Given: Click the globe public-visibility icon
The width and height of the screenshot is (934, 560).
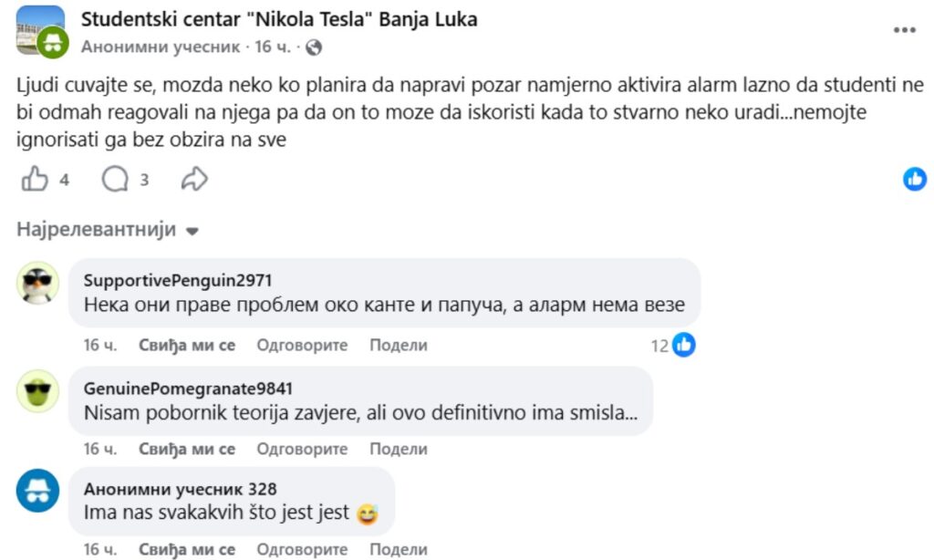Looking at the screenshot, I should (x=314, y=47).
